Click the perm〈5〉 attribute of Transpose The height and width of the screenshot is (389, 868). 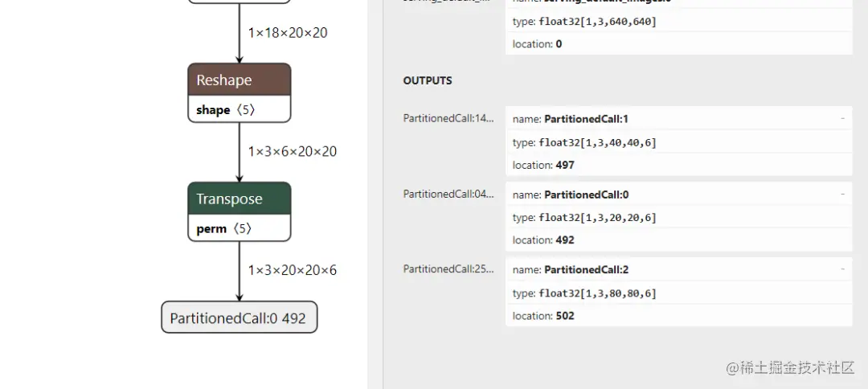[x=224, y=228]
